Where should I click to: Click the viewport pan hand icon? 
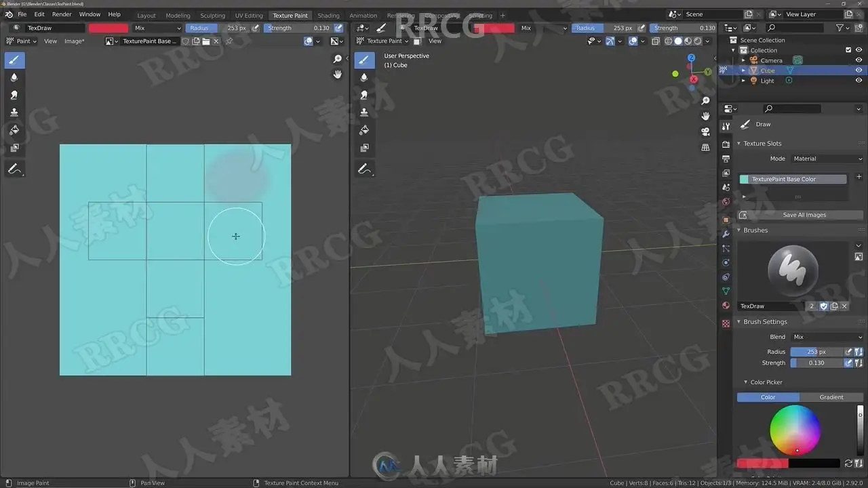[705, 116]
